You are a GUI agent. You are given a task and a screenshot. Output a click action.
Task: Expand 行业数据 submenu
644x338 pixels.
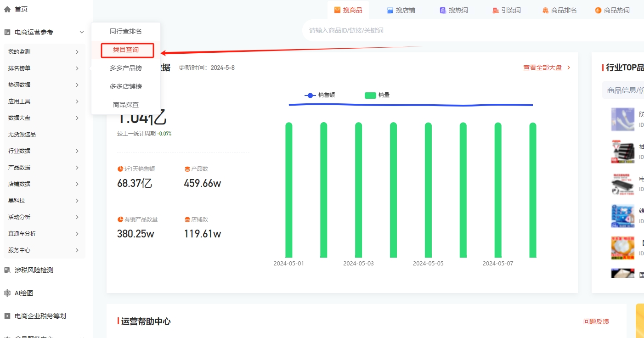(x=77, y=151)
